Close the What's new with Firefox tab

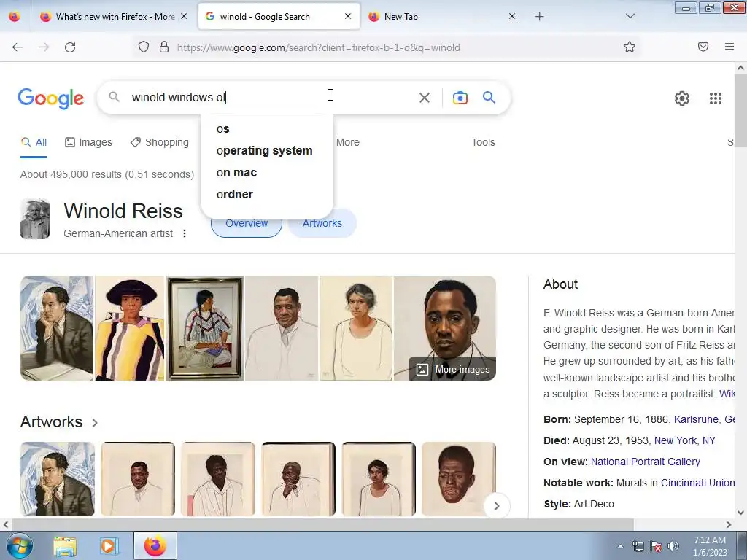184,16
